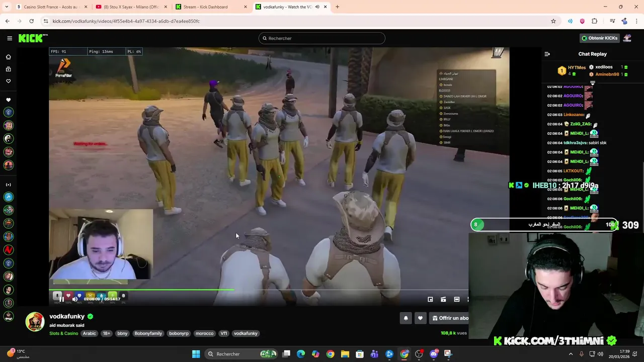The image size is (644, 362).
Task: Switch to Stou X Sayax YouTube tab
Action: coord(131,7)
